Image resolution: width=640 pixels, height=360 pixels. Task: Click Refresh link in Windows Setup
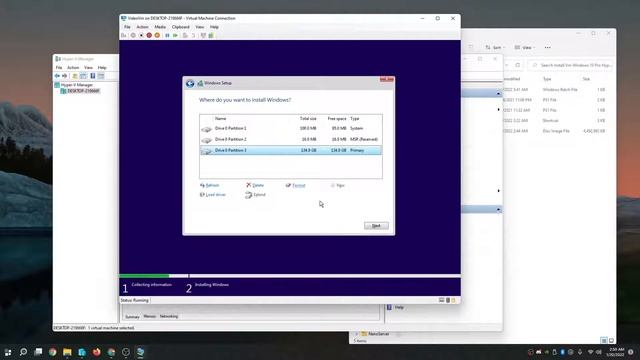209,185
